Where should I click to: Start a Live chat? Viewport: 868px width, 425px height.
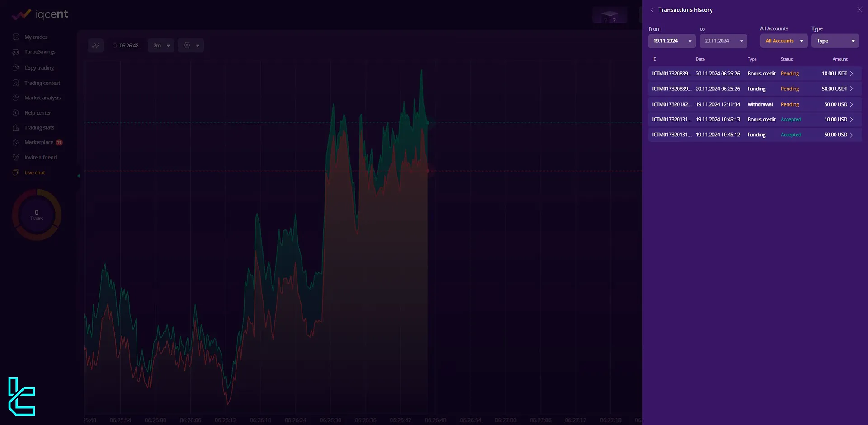(35, 173)
